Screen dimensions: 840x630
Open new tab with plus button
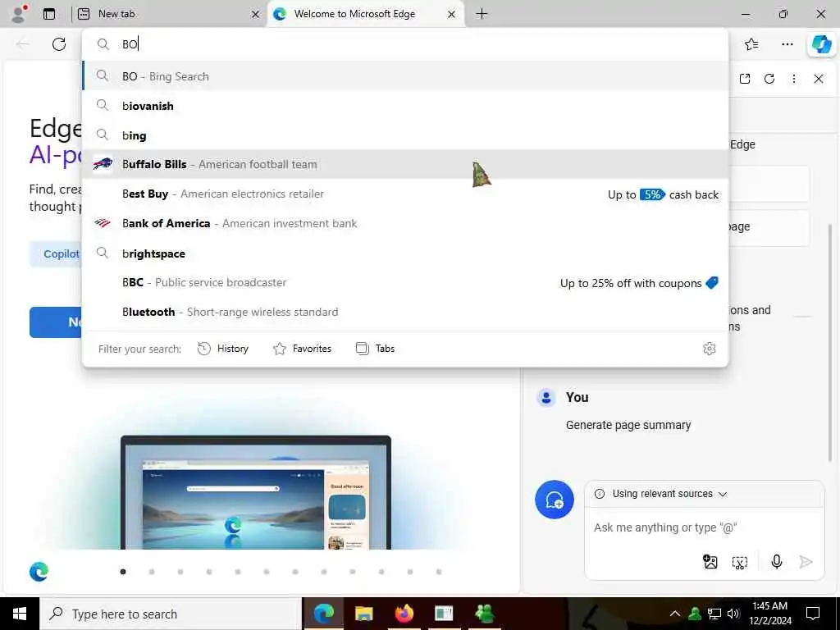point(482,14)
